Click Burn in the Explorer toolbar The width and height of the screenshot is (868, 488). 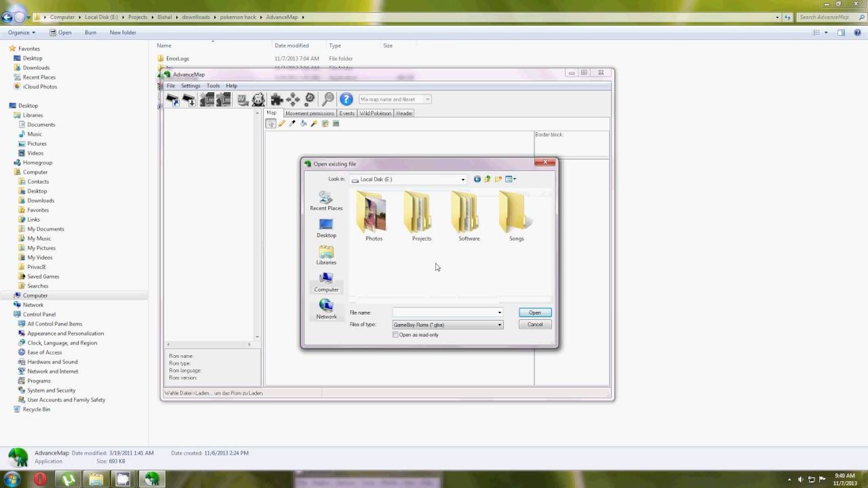90,33
